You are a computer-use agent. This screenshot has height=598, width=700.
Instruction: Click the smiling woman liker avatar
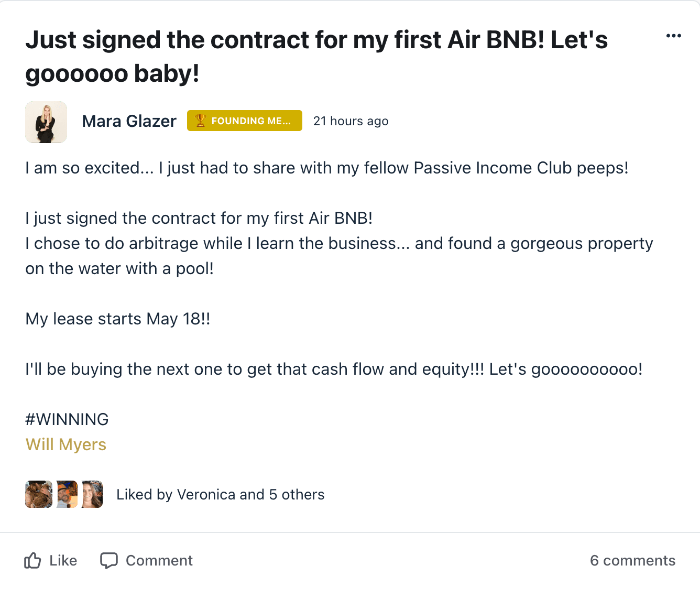(92, 494)
